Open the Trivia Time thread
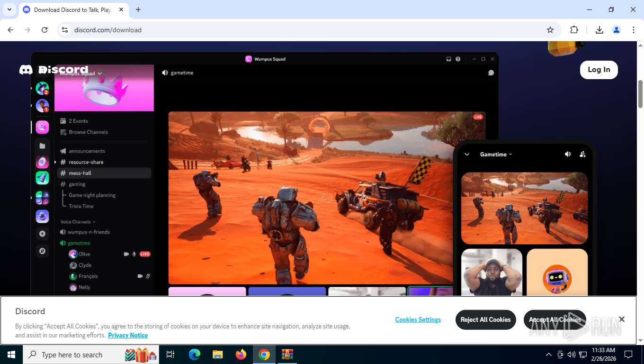 coord(81,206)
